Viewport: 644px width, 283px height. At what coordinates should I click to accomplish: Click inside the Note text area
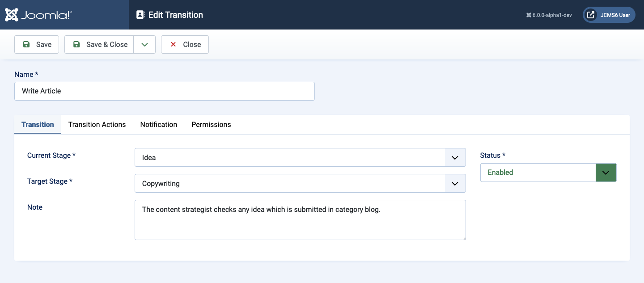tap(300, 224)
